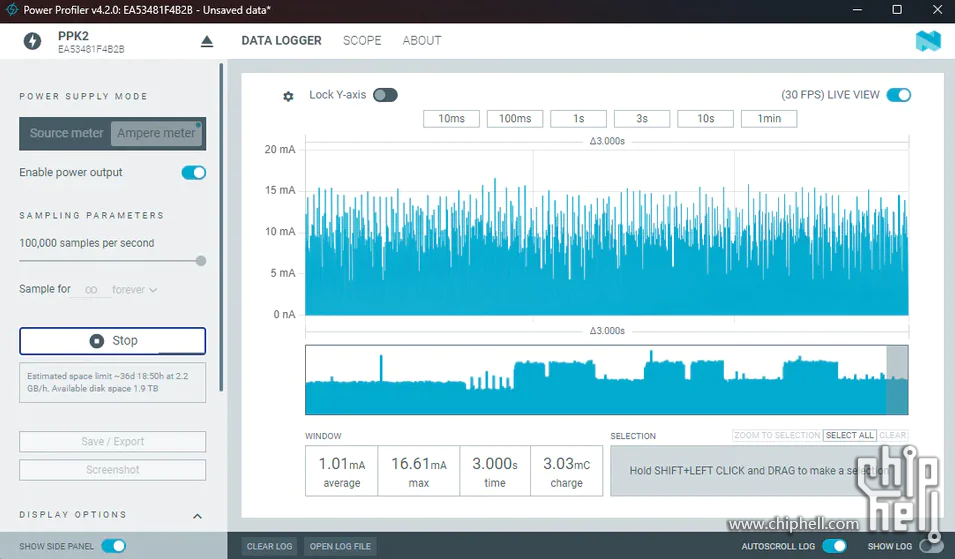The image size is (955, 559).
Task: Adjust the samples per second slider handle
Action: click(200, 261)
